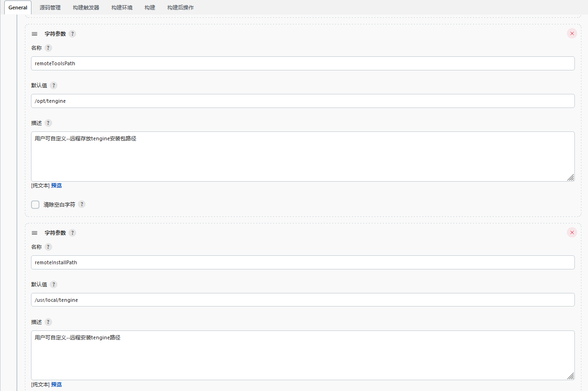Open help for second 字符参数 heading

pyautogui.click(x=72, y=233)
